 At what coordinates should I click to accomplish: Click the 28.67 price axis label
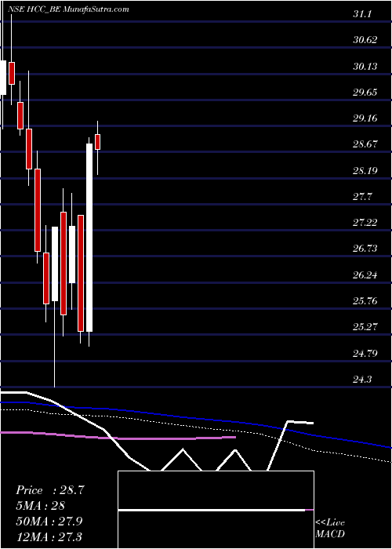(x=365, y=144)
